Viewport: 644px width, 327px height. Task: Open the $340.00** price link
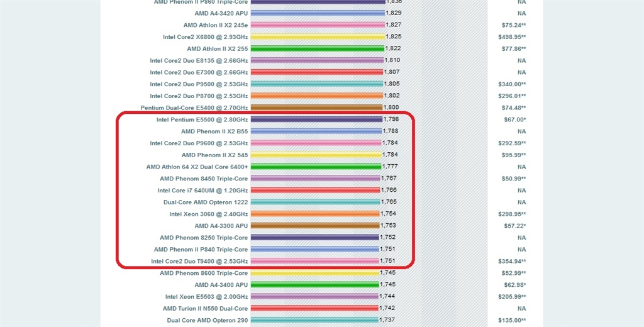click(512, 85)
